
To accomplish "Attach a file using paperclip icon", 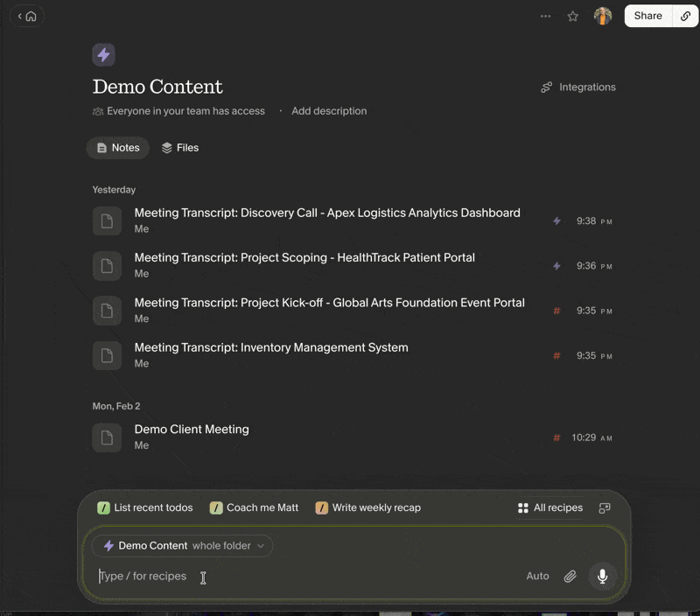I will [570, 577].
